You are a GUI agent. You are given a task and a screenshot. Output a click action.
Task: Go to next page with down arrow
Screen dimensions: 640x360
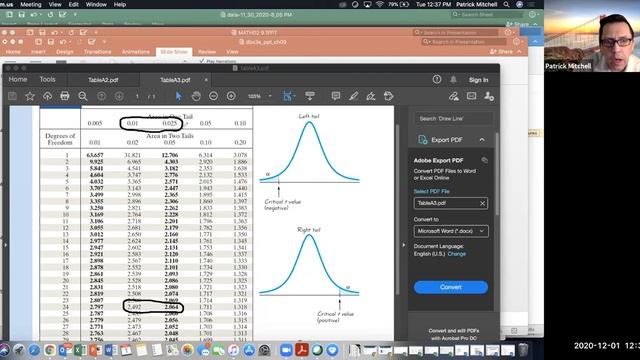pyautogui.click(x=119, y=96)
